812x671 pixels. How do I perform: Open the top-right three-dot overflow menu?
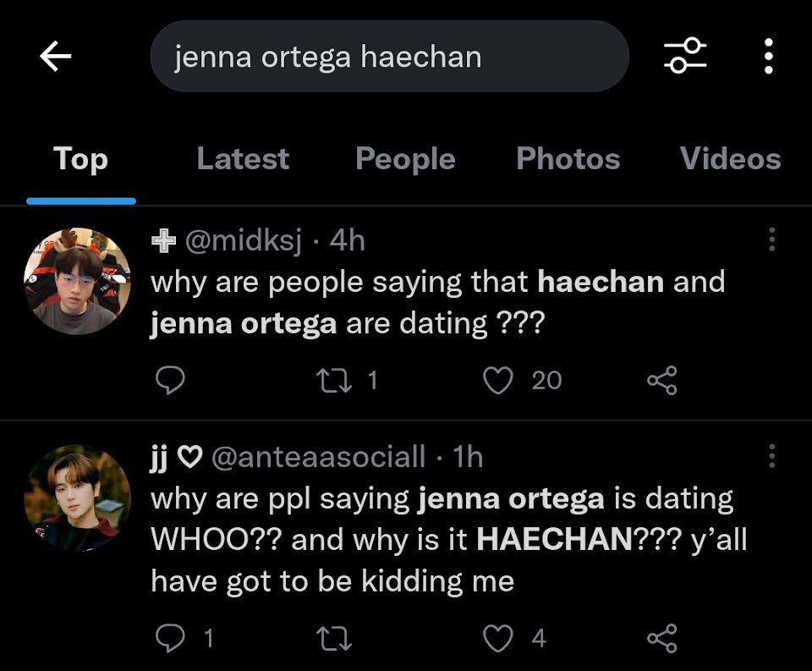pyautogui.click(x=768, y=57)
